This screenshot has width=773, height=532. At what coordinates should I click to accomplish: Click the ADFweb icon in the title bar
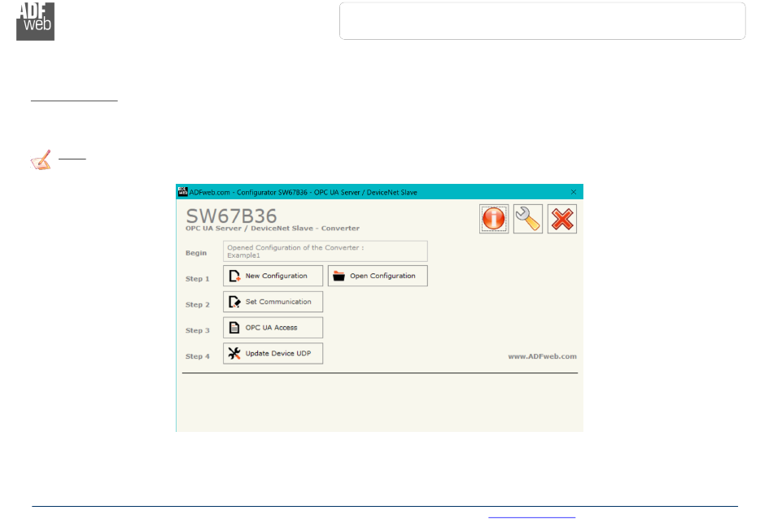[x=182, y=192]
